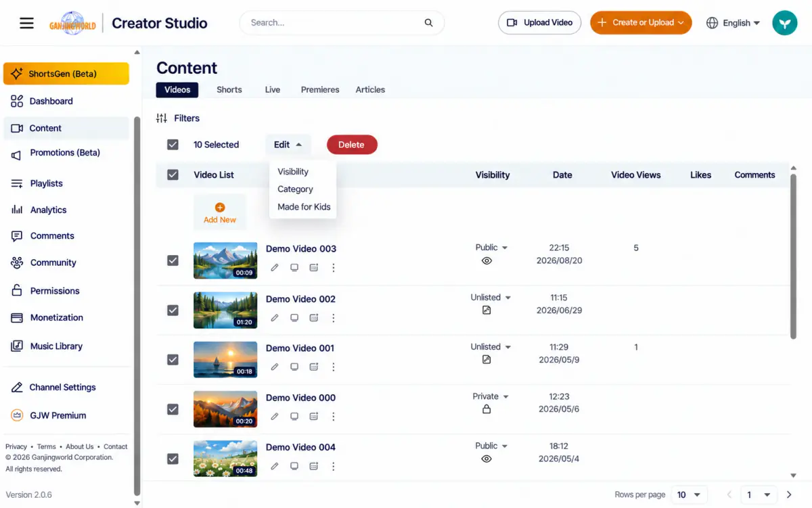This screenshot has height=508, width=812.
Task: Open the English language dropdown
Action: 733,23
